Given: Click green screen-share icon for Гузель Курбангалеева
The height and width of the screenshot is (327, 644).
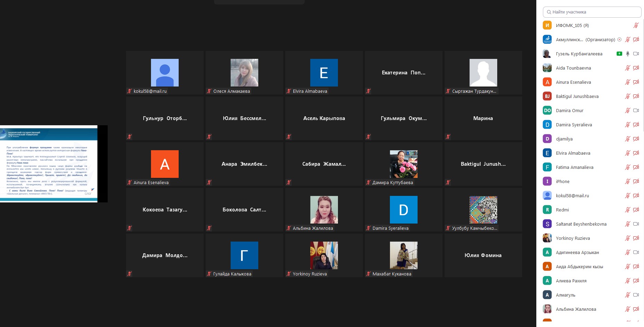Looking at the screenshot, I should pos(619,54).
